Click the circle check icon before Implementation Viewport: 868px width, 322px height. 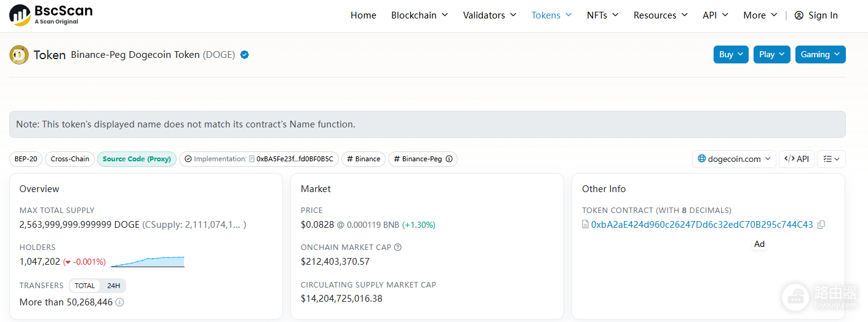coord(188,159)
